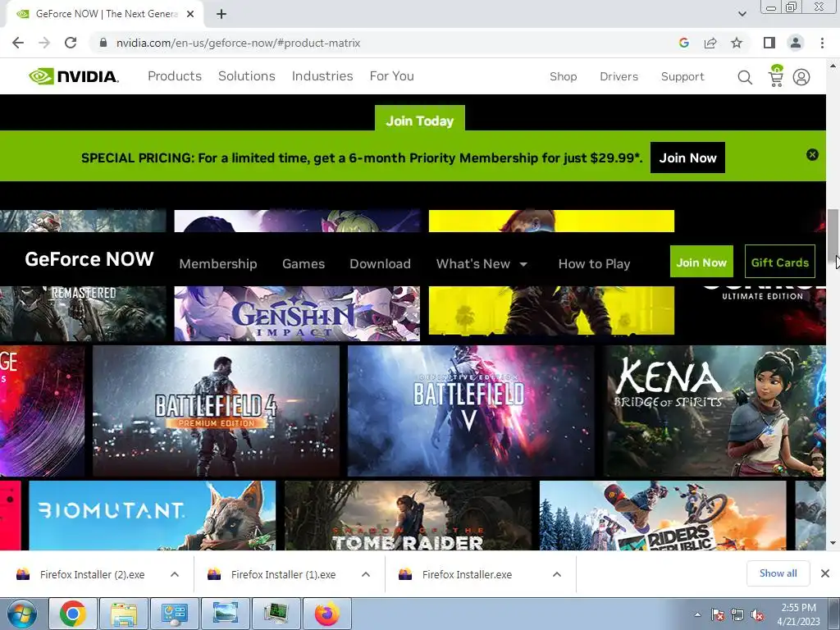Close the downloads bar
This screenshot has height=630, width=840.
pyautogui.click(x=825, y=573)
